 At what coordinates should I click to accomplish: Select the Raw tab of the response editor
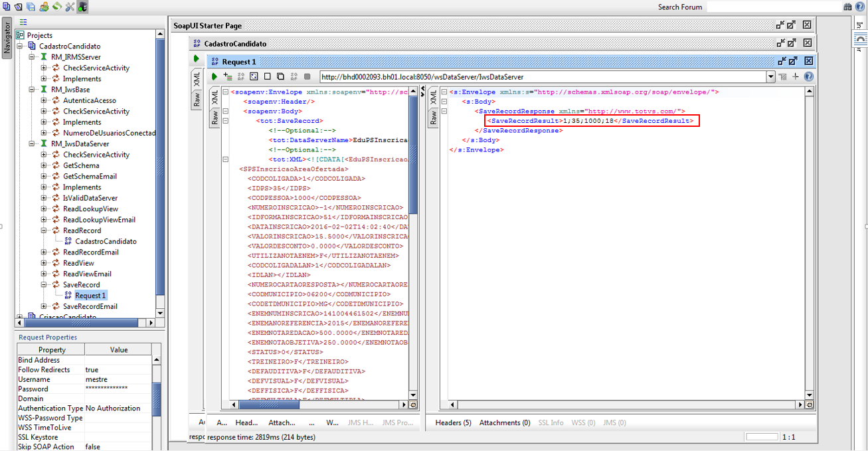point(434,118)
